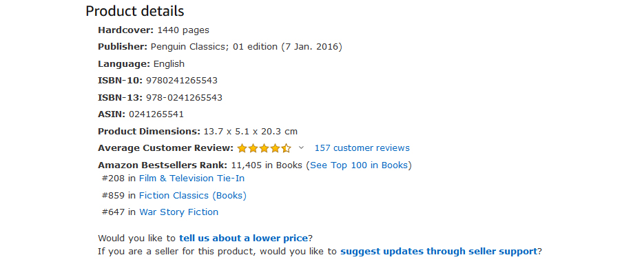This screenshot has width=644, height=264.
Task: Expand the rating breakdown chevron beside the stars
Action: 301,148
